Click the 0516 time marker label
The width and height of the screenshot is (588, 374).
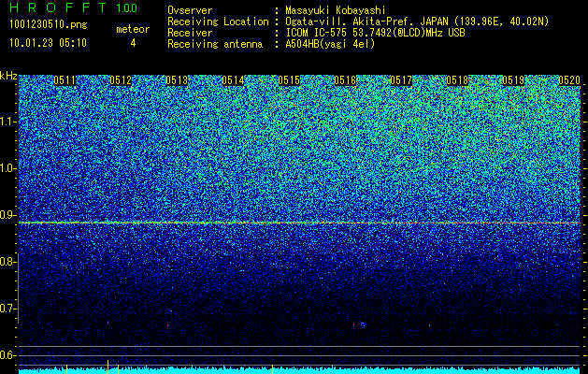(345, 80)
